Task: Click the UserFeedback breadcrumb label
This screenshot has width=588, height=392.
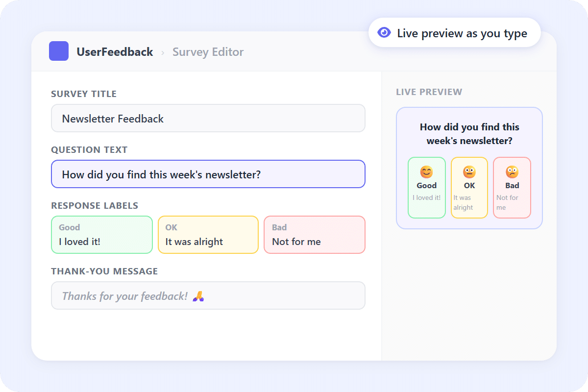Action: tap(115, 52)
